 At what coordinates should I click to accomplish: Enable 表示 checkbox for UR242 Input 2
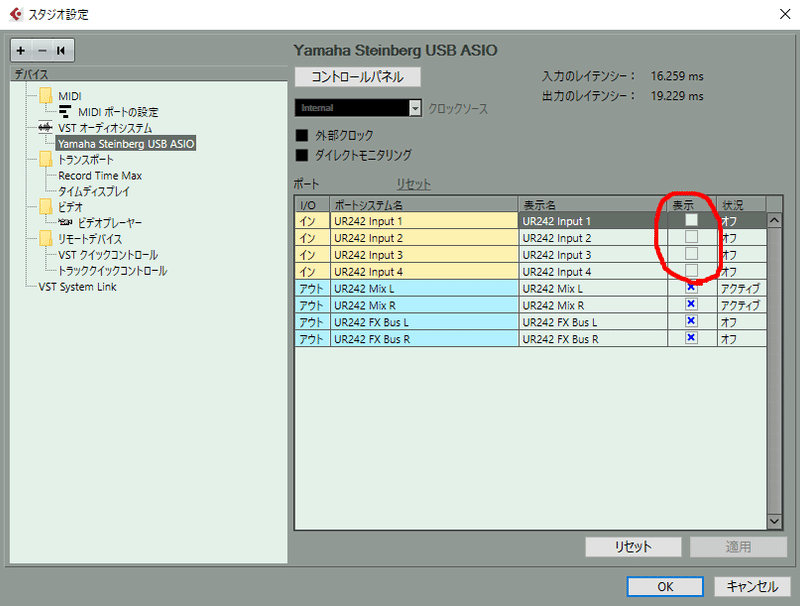coord(691,237)
